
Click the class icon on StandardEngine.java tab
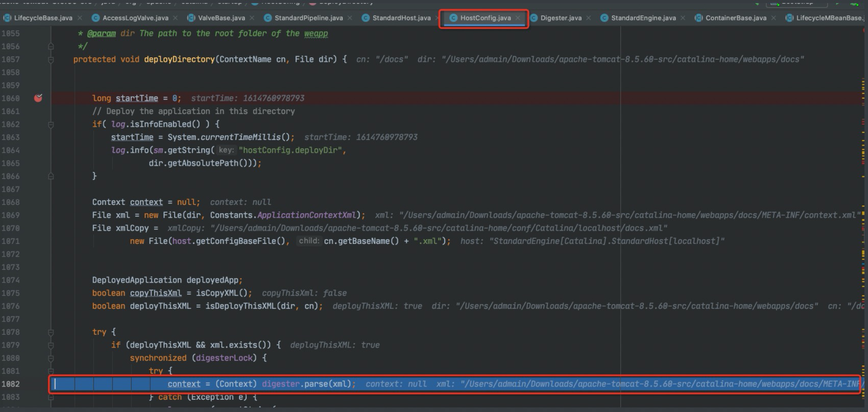[604, 18]
